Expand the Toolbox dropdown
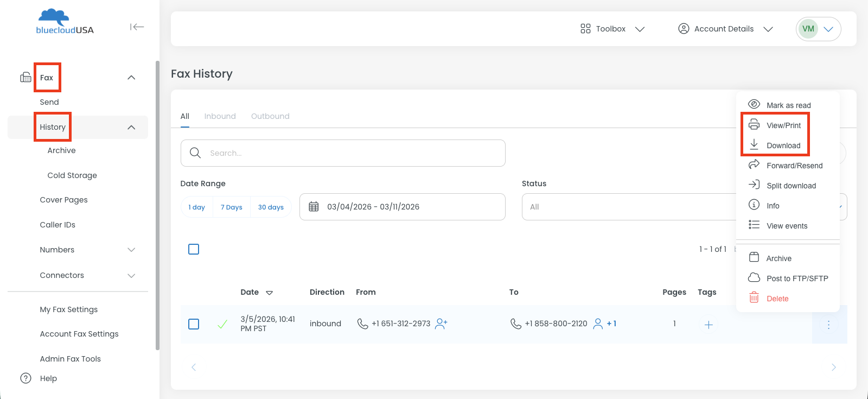868x399 pixels. click(x=612, y=29)
